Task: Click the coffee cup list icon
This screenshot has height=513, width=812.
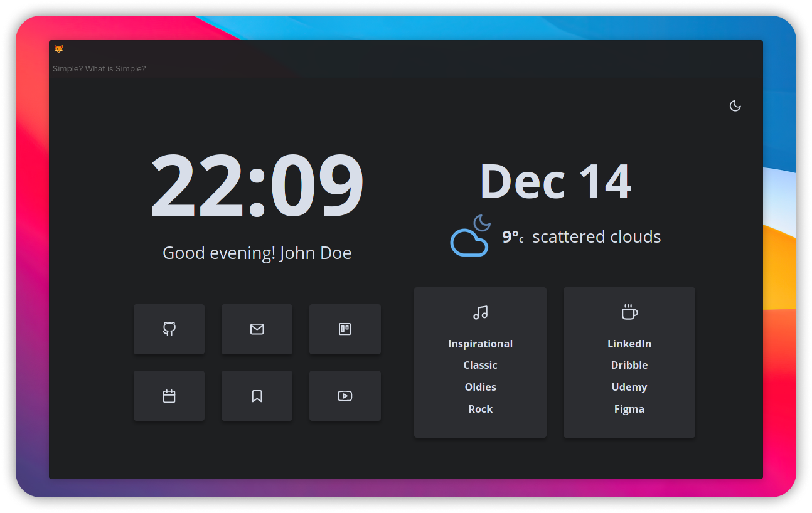Action: (x=629, y=312)
